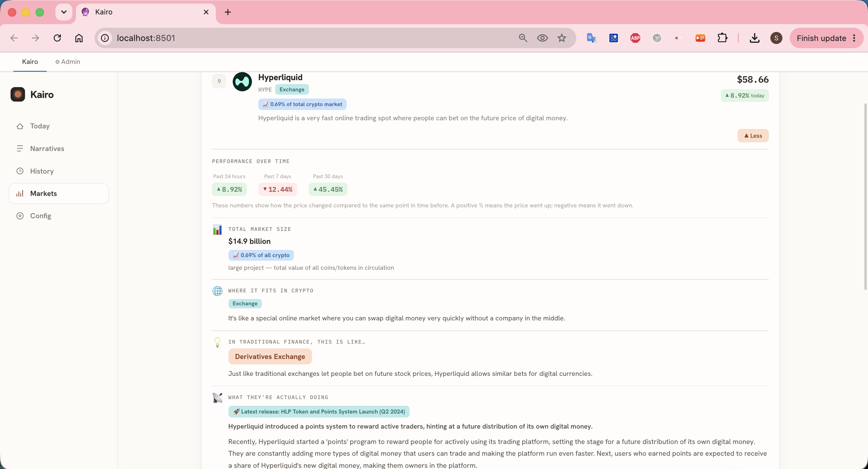The height and width of the screenshot is (469, 868).
Task: Open the Google Translate extension
Action: pos(592,38)
